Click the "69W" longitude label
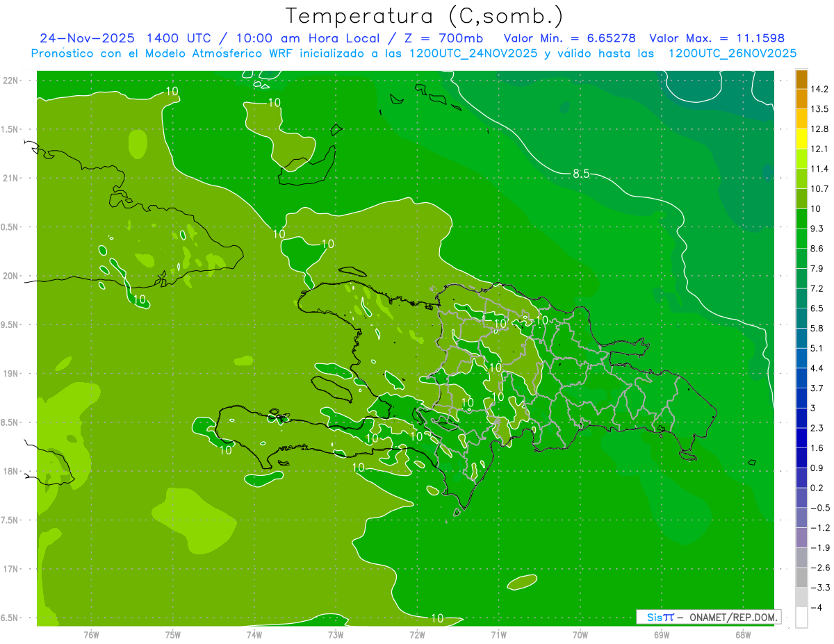834x644 pixels. [x=661, y=635]
